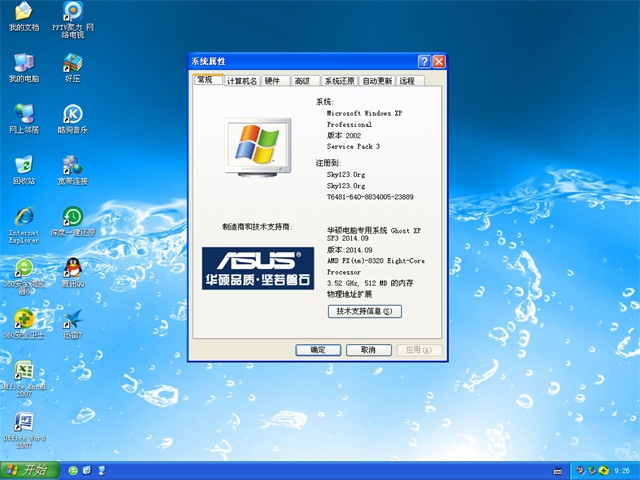Viewport: 640px width, 480px height.
Task: Click 技术支持信息 button
Action: click(365, 311)
